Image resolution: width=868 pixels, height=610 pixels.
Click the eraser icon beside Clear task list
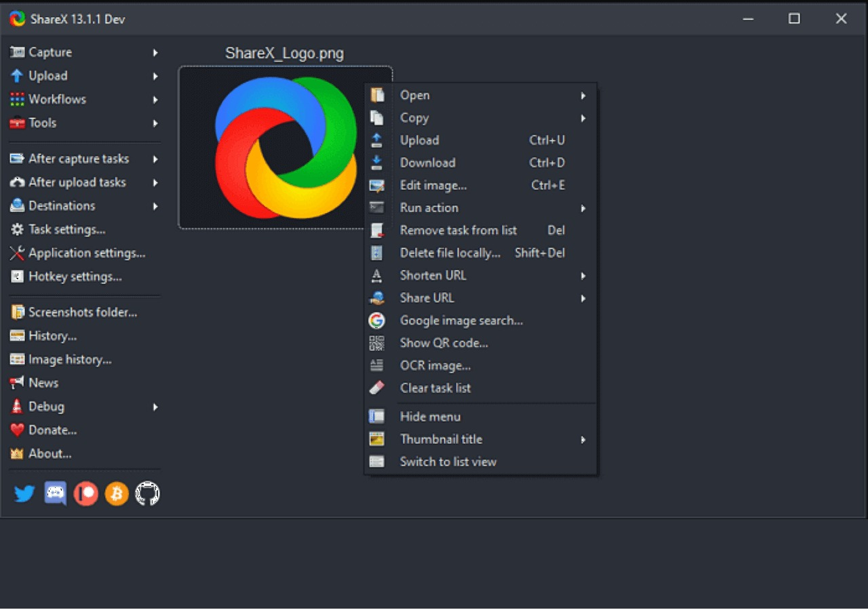pyautogui.click(x=376, y=388)
